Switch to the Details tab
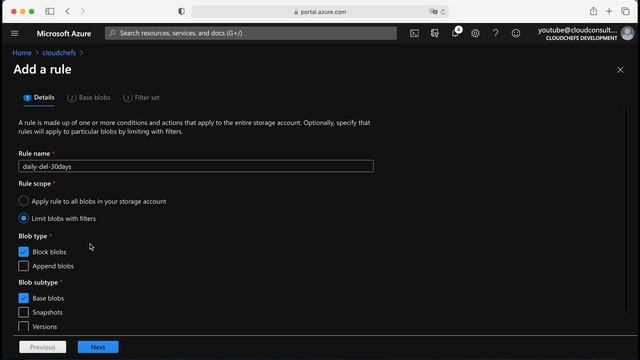 point(39,98)
